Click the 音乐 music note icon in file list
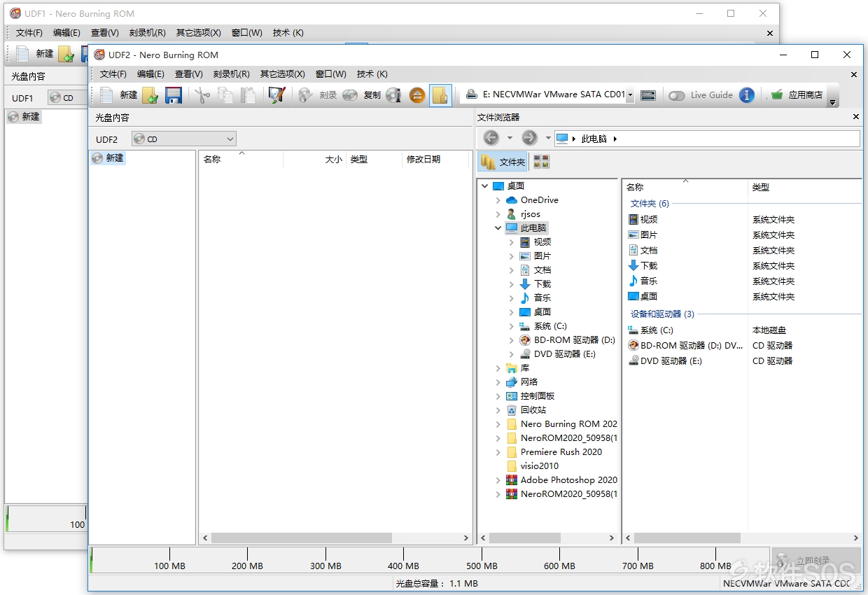 pyautogui.click(x=633, y=281)
